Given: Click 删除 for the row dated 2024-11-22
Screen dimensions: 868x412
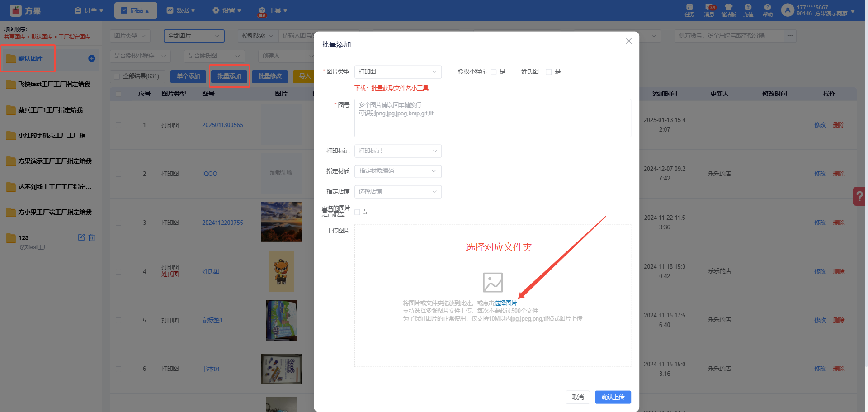Looking at the screenshot, I should pos(839,223).
